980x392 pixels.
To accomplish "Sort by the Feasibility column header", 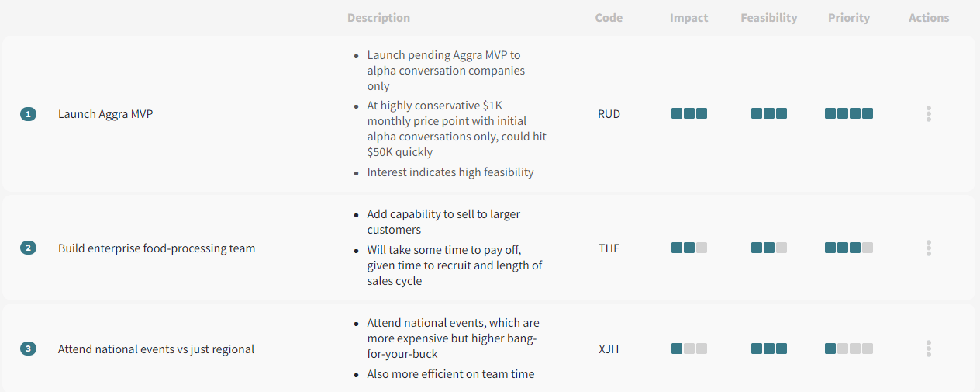I will 769,18.
